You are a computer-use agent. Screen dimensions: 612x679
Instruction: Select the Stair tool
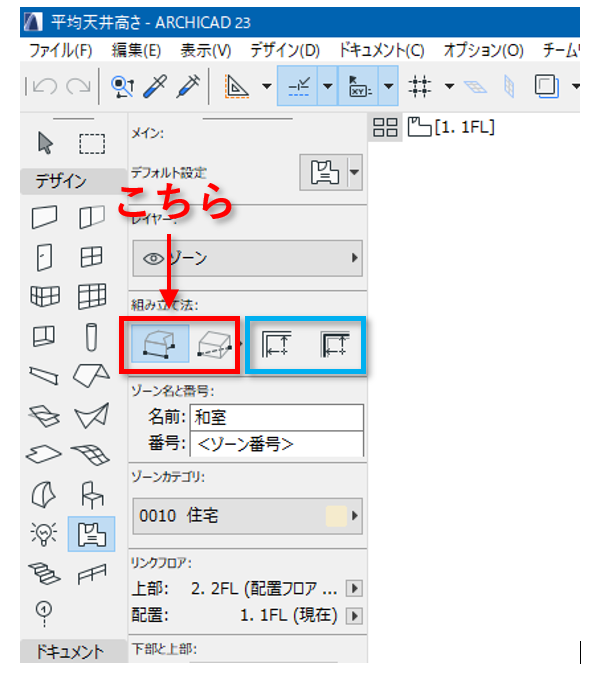click(44, 573)
